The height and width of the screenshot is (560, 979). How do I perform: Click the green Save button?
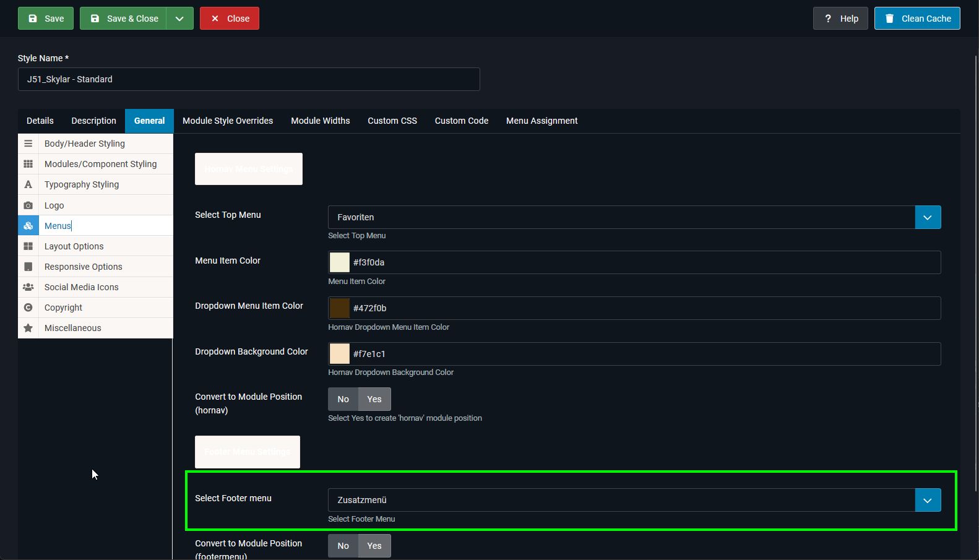click(46, 19)
